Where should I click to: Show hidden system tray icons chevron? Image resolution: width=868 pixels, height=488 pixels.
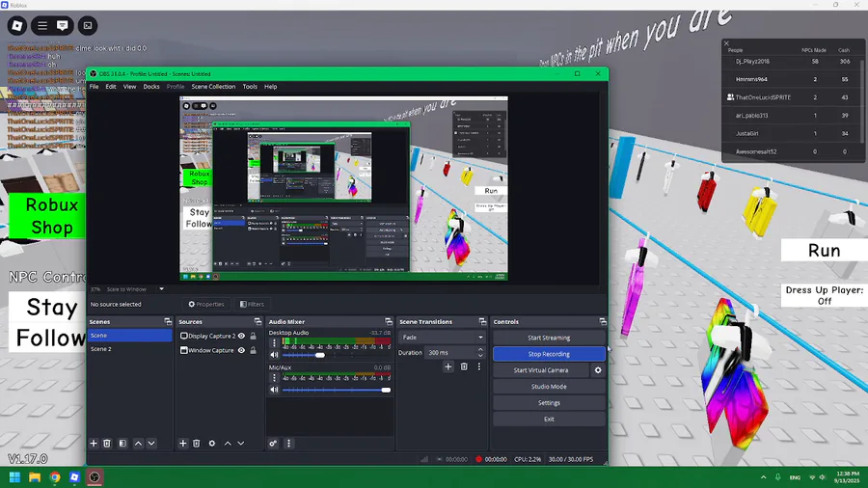coord(764,477)
